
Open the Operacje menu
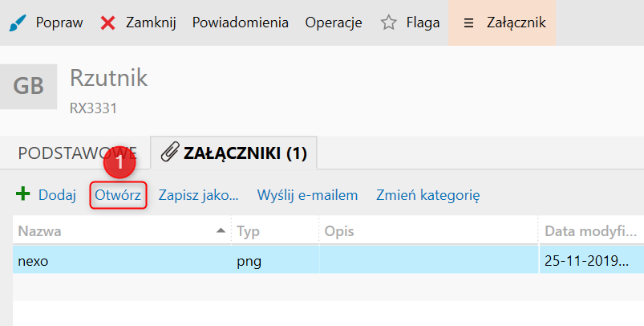pyautogui.click(x=333, y=22)
